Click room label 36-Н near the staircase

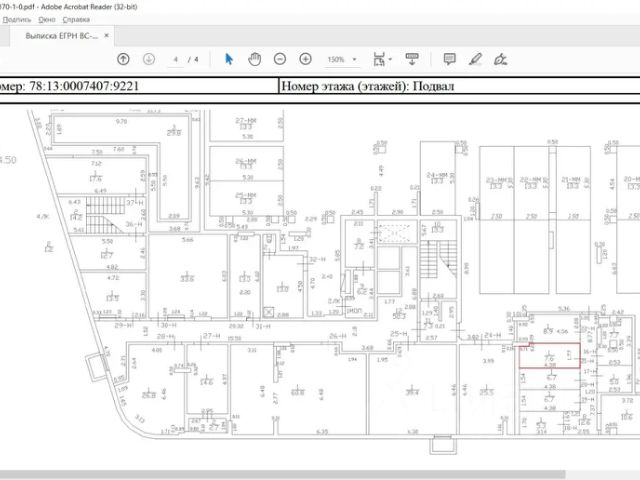tap(133, 224)
